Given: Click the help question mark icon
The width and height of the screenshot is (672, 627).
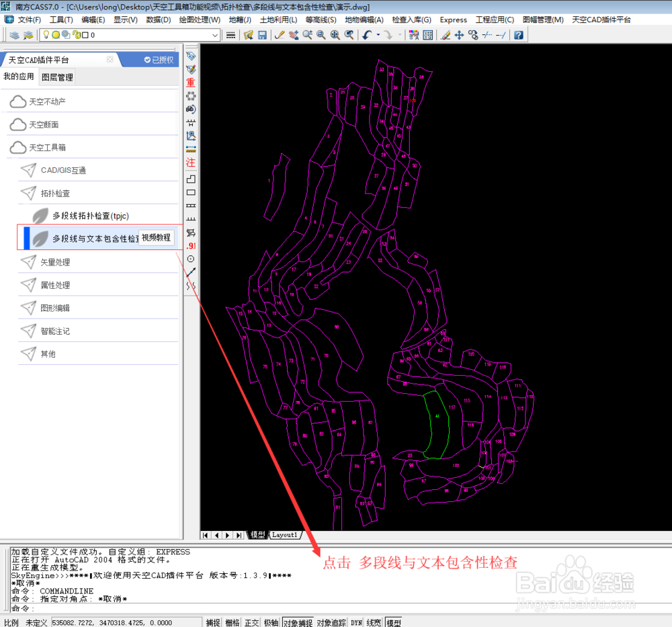Looking at the screenshot, I should [519, 35].
